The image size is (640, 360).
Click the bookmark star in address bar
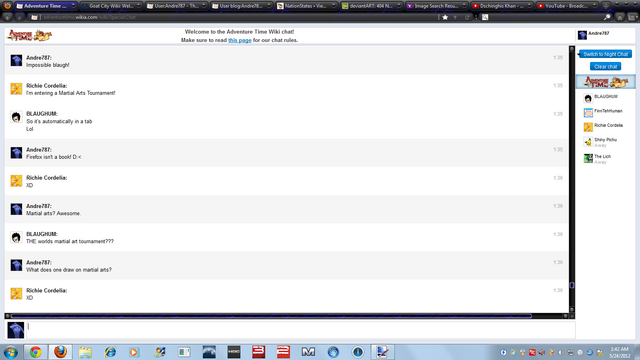445,17
